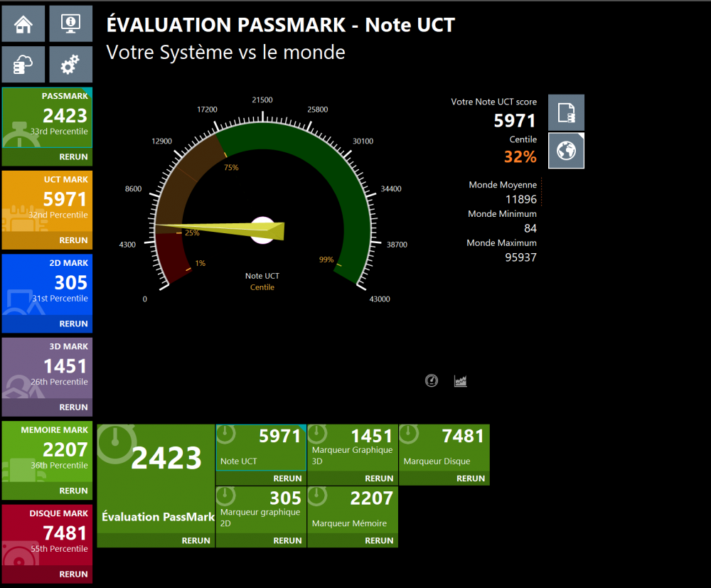Click the 26th Percentile text
The width and height of the screenshot is (711, 588).
pyautogui.click(x=59, y=382)
